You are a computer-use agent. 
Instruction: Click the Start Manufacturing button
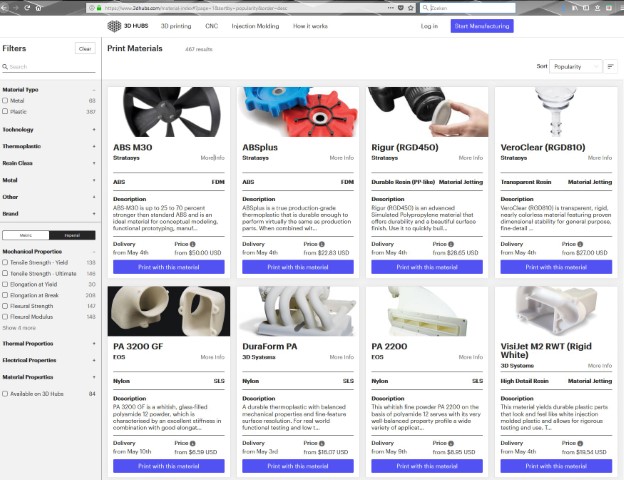tap(482, 26)
